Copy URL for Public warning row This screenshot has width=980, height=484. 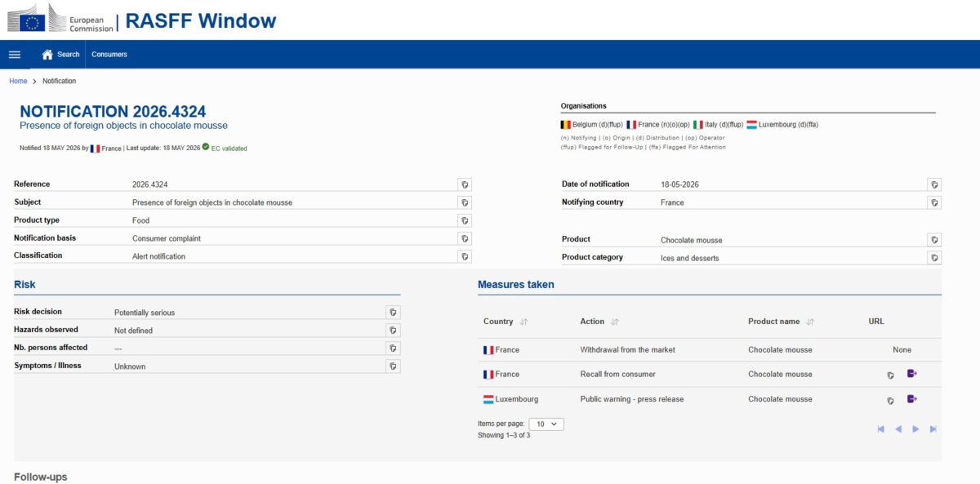click(891, 401)
